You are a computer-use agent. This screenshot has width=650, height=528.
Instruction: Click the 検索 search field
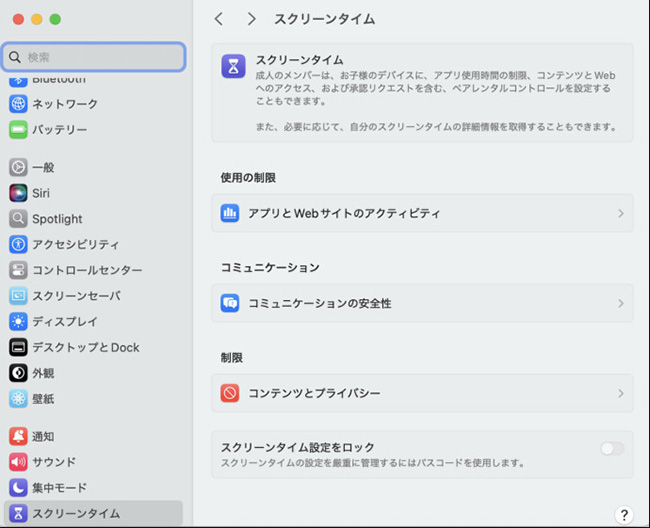click(94, 57)
